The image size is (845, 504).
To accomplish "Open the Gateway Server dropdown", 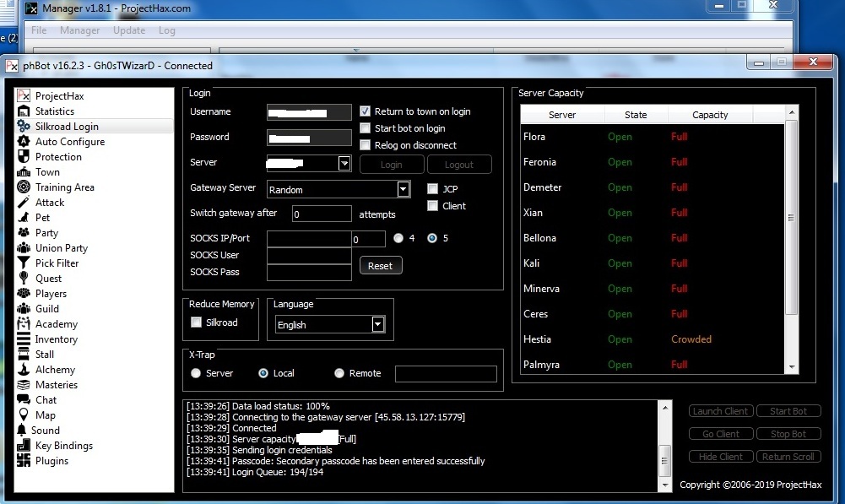I will [x=404, y=189].
